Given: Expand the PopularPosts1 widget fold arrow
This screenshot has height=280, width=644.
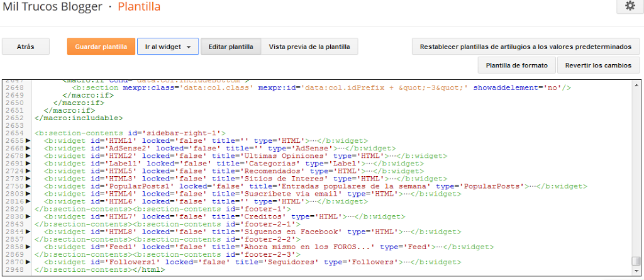Looking at the screenshot, I should tap(28, 186).
